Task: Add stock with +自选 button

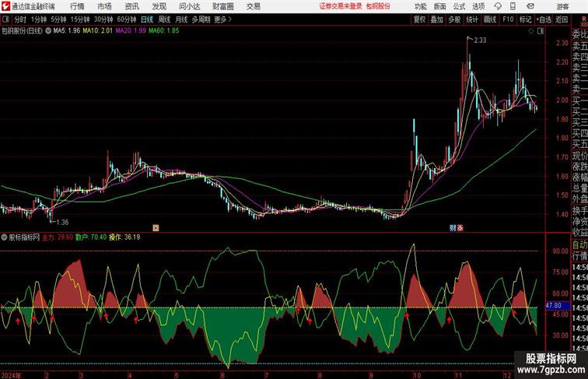Action: click(x=544, y=19)
